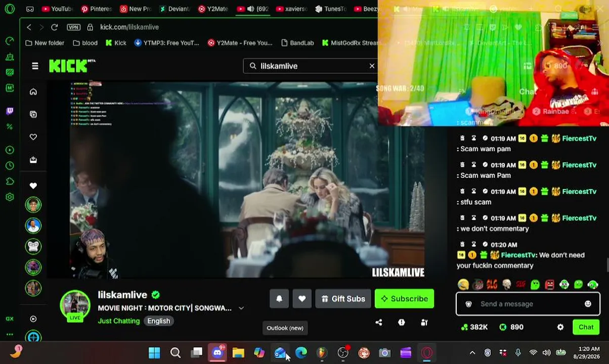The image size is (609, 364).
Task: Reload the page in Opera GX
Action: 54,27
